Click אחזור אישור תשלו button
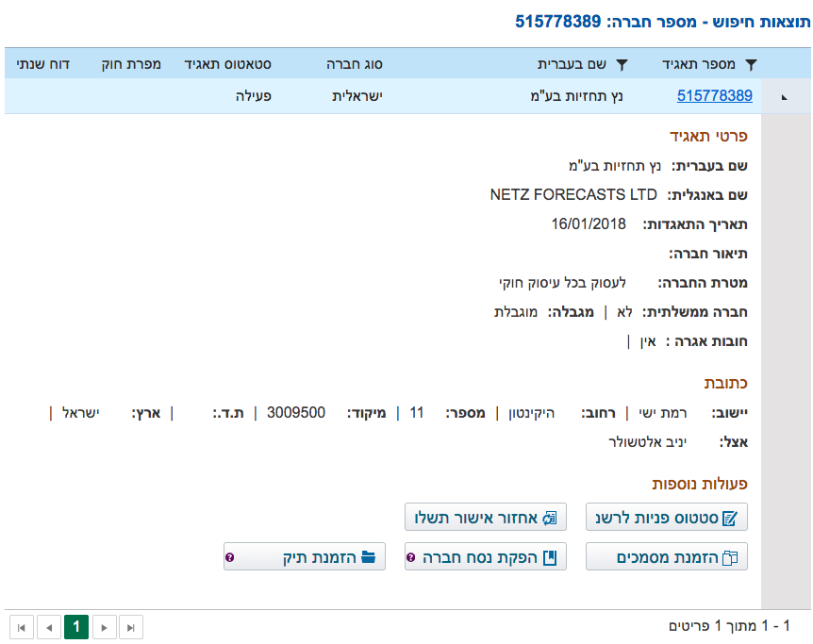The width and height of the screenshot is (813, 644). coord(486,517)
